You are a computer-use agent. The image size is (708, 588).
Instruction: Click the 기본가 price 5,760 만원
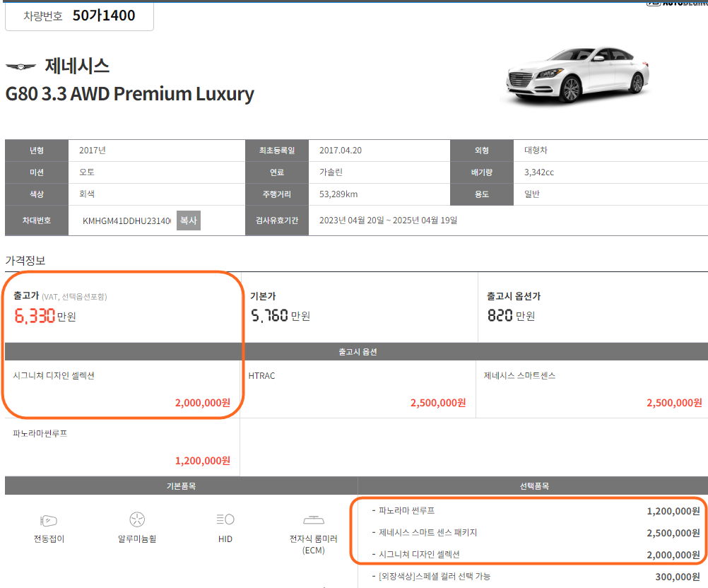coord(281,316)
